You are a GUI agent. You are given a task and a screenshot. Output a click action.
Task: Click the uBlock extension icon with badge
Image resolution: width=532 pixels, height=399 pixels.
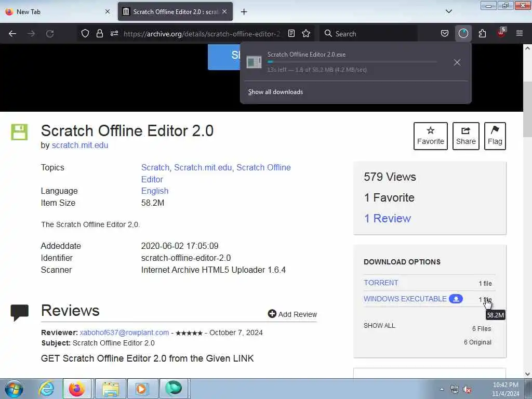coord(501,33)
